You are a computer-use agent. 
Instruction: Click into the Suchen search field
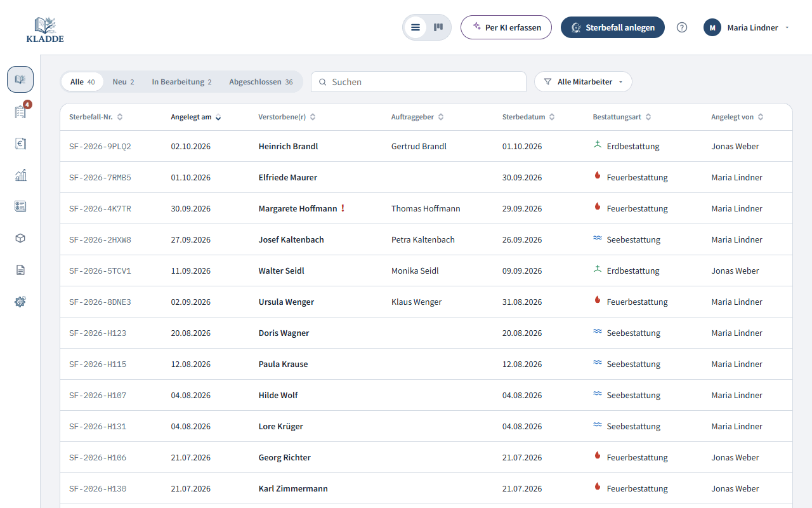(x=419, y=82)
